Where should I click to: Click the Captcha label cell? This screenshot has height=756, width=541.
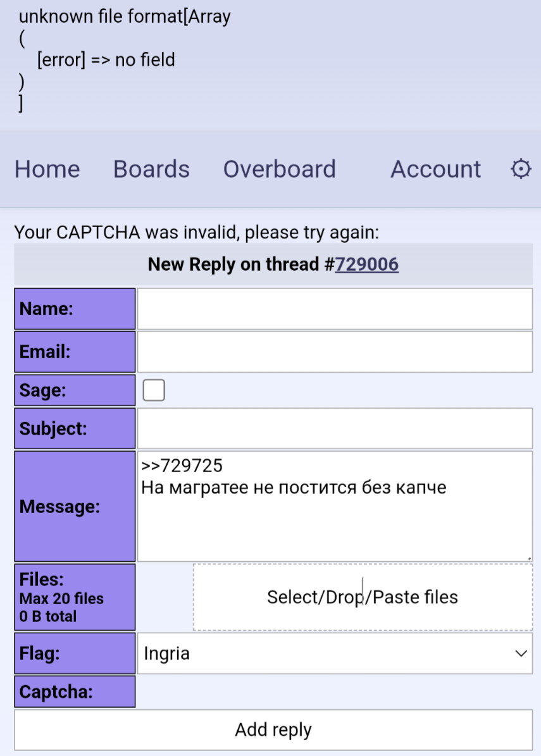pyautogui.click(x=75, y=691)
